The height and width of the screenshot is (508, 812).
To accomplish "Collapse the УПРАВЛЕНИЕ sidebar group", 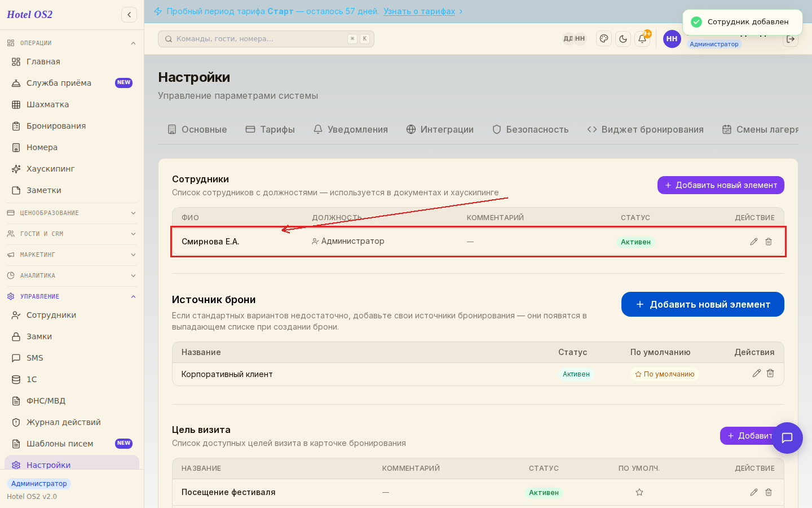I will point(72,296).
